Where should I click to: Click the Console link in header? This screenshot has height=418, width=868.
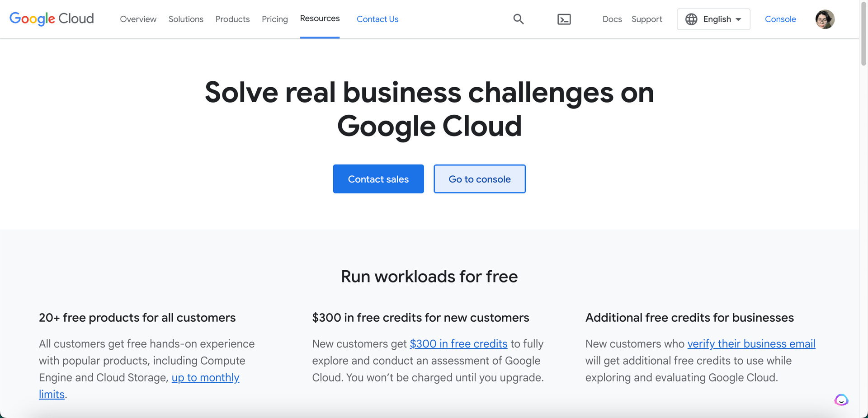[780, 19]
